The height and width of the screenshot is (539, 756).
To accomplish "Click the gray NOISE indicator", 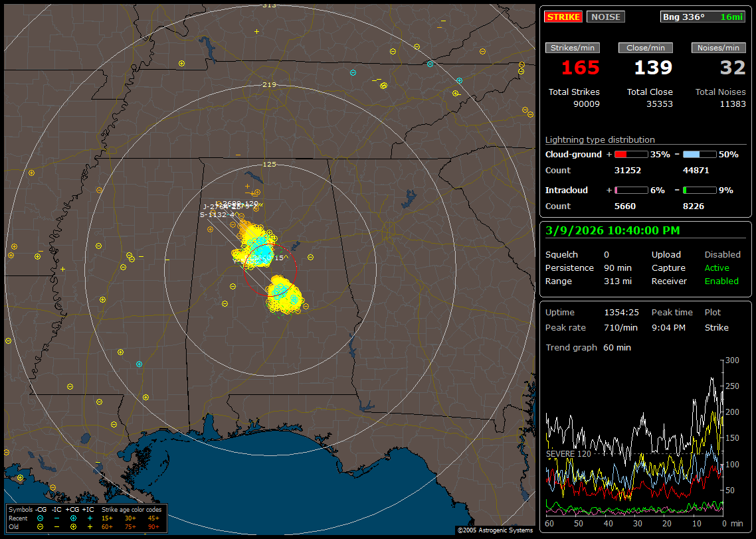I will click(x=605, y=17).
